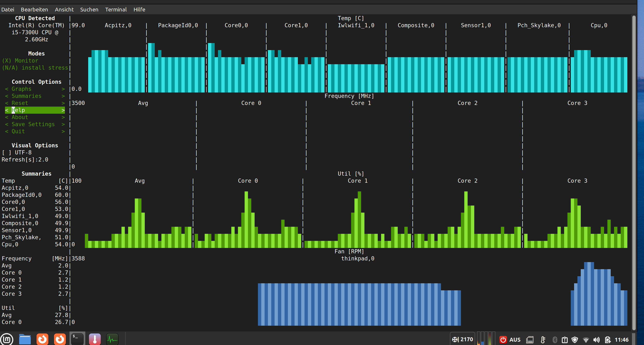Open the volume control tray icon
This screenshot has width=644, height=345.
pyautogui.click(x=597, y=340)
